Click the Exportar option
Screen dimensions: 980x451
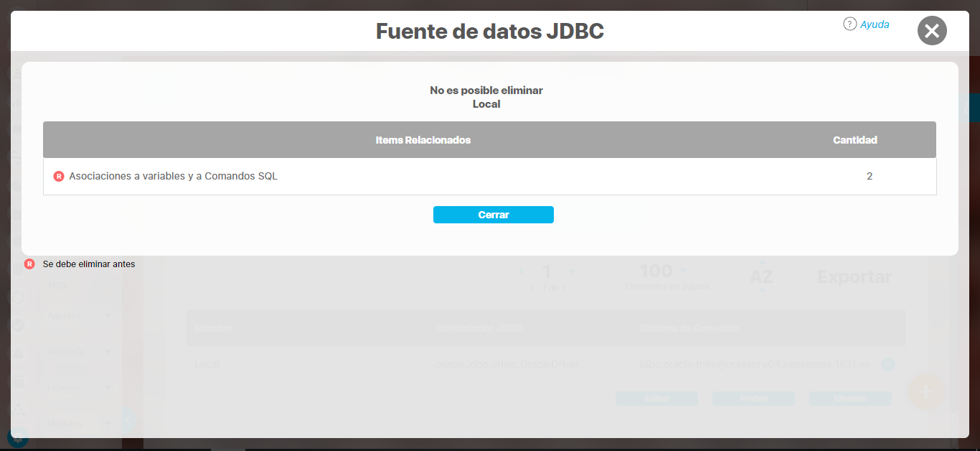854,277
